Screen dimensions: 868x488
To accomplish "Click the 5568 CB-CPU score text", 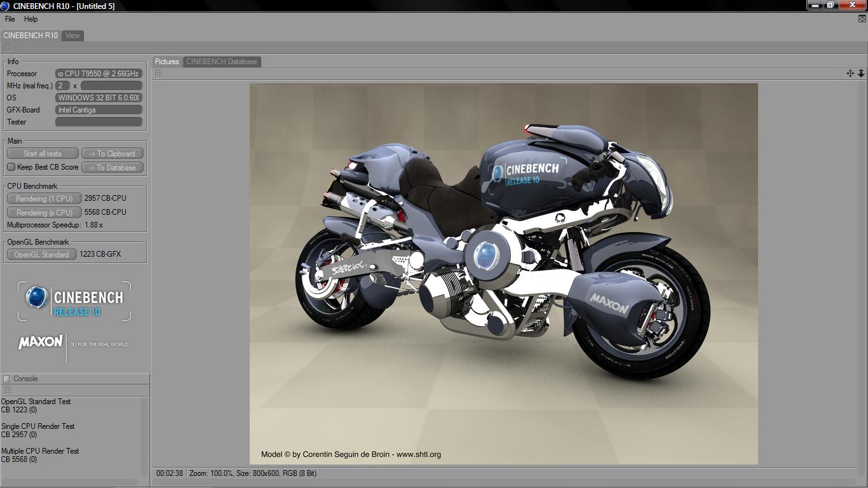I will (105, 212).
